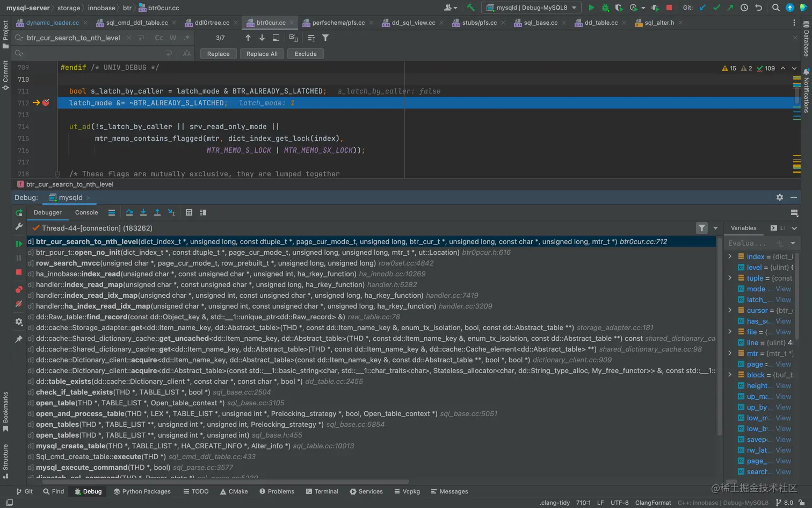Image resolution: width=812 pixels, height=508 pixels.
Task: Toggle Words option W in search bar
Action: pos(173,38)
